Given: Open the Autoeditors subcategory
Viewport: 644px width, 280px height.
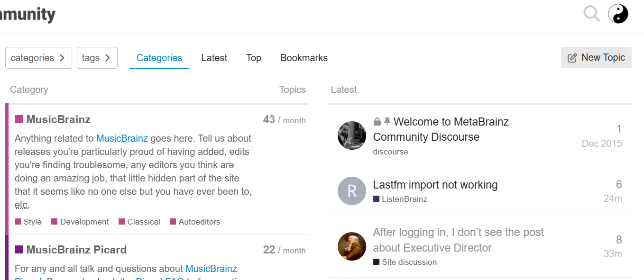Looking at the screenshot, I should tap(199, 222).
